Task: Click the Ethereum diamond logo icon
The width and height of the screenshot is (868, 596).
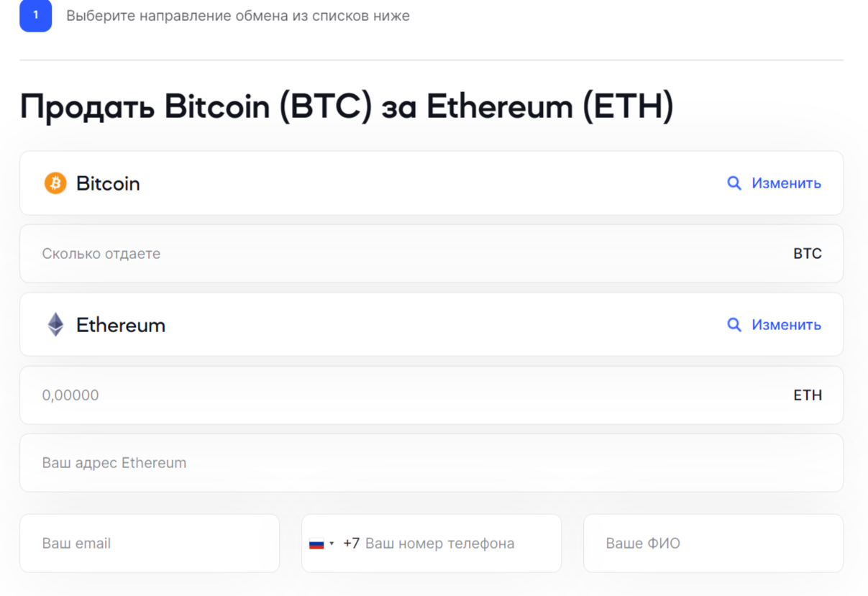Action: pyautogui.click(x=55, y=325)
